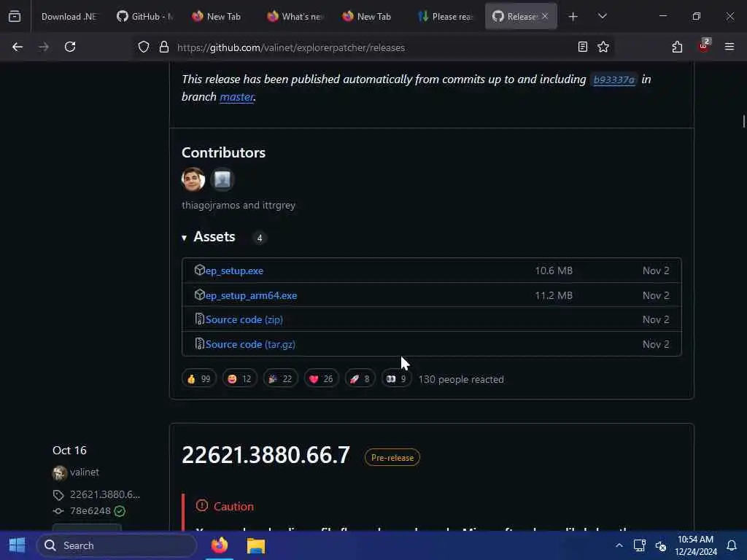Click hooray reaction with 22

click(281, 378)
